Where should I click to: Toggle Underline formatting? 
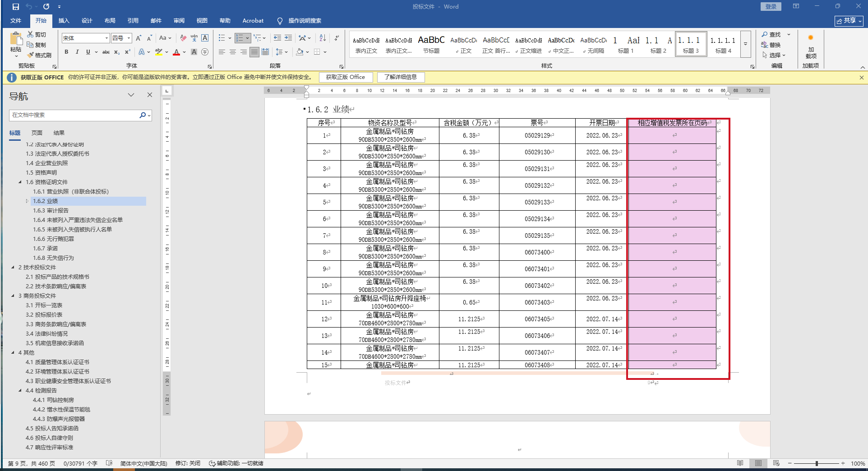click(88, 52)
